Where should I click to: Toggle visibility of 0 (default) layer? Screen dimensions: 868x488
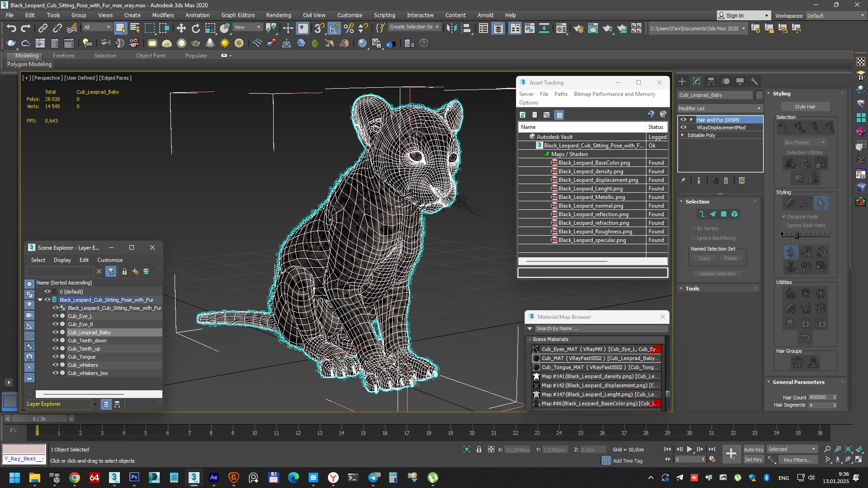pyautogui.click(x=47, y=292)
